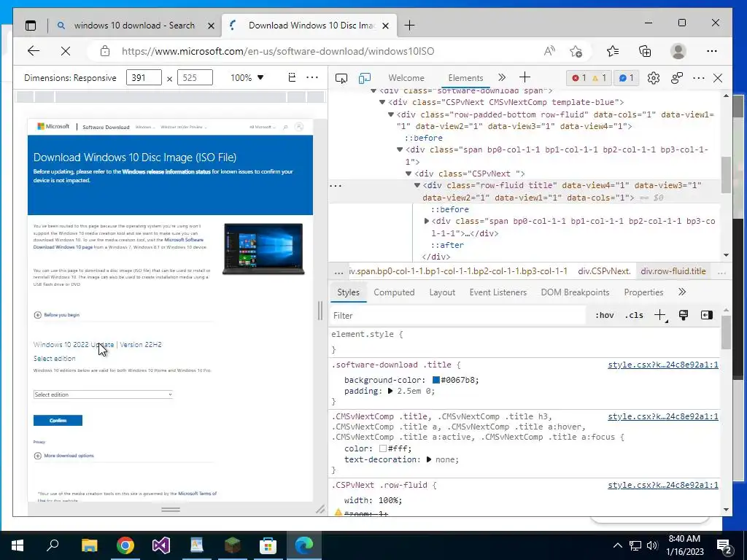This screenshot has height=560, width=747.
Task: Select div.row-fluid.title in the breadcrumb
Action: (673, 271)
